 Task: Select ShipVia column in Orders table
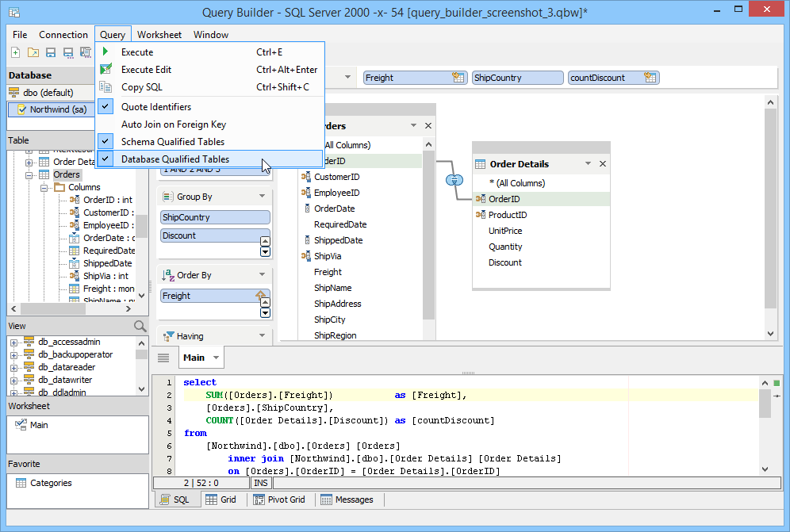tap(328, 256)
